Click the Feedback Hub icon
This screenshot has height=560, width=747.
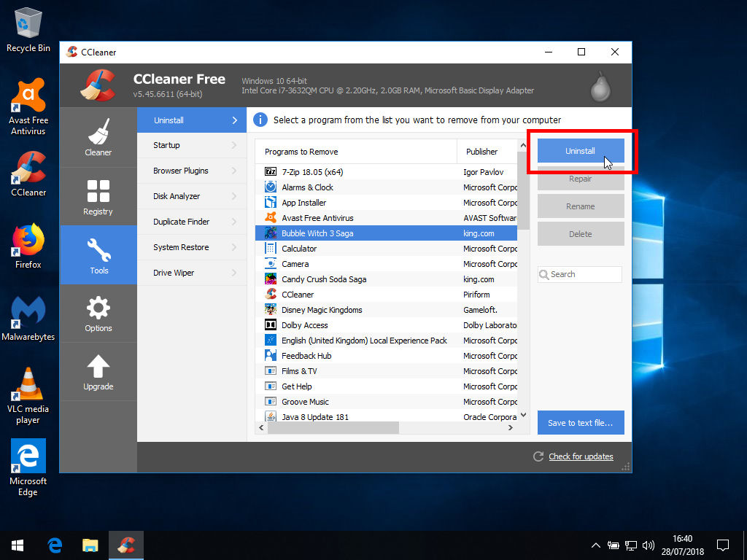pyautogui.click(x=271, y=356)
